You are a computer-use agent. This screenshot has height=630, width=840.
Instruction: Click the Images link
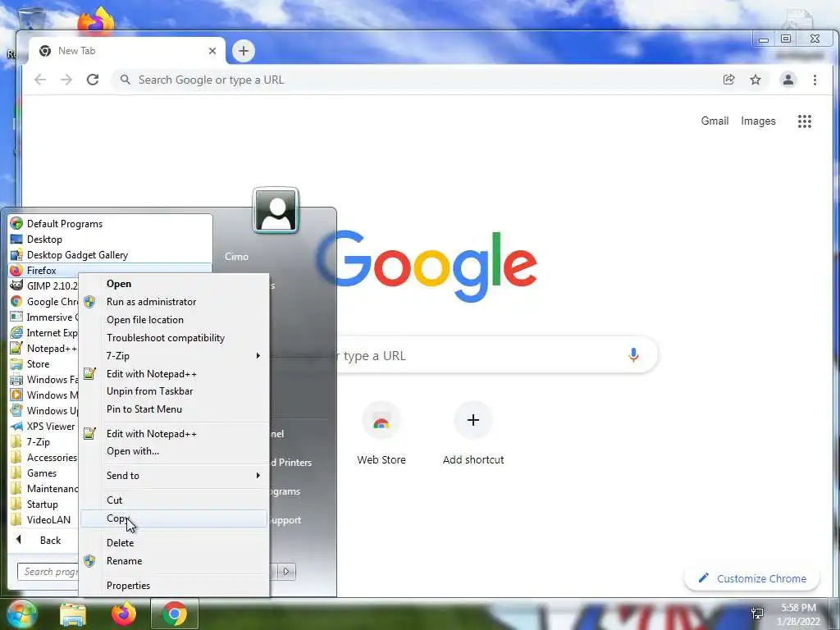click(x=758, y=121)
